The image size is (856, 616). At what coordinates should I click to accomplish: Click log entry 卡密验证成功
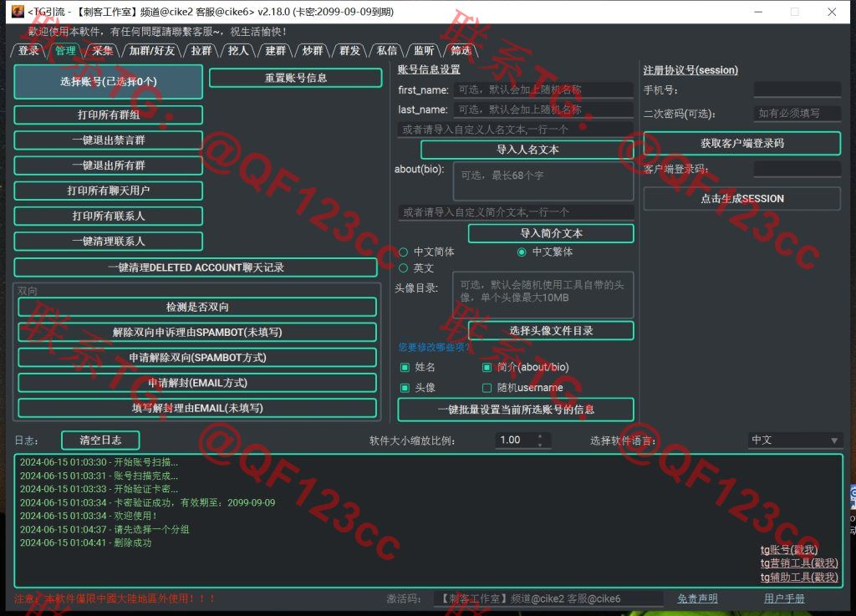147,502
